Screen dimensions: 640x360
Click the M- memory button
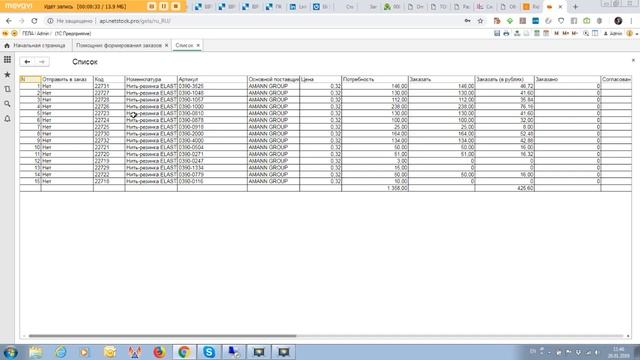click(575, 33)
